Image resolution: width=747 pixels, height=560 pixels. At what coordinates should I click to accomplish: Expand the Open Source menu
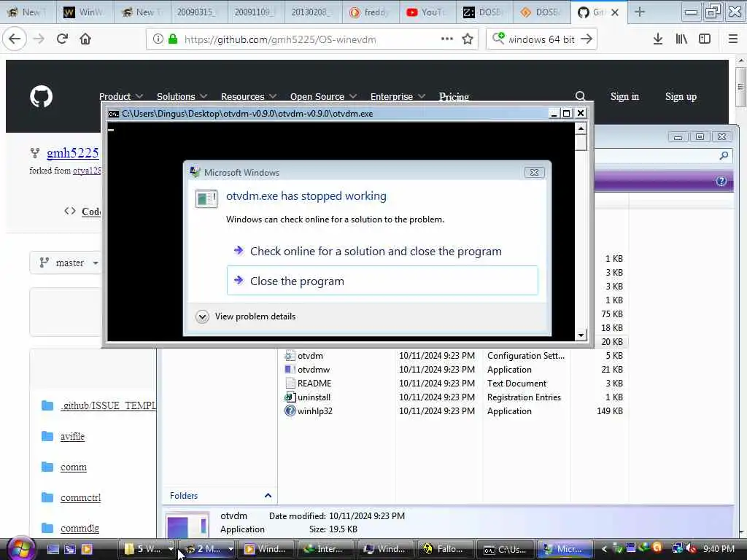point(323,96)
